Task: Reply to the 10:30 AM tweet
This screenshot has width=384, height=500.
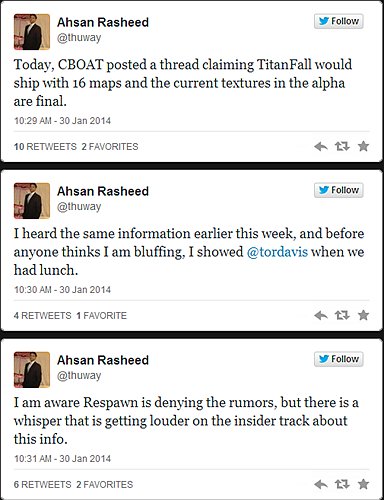Action: (321, 315)
